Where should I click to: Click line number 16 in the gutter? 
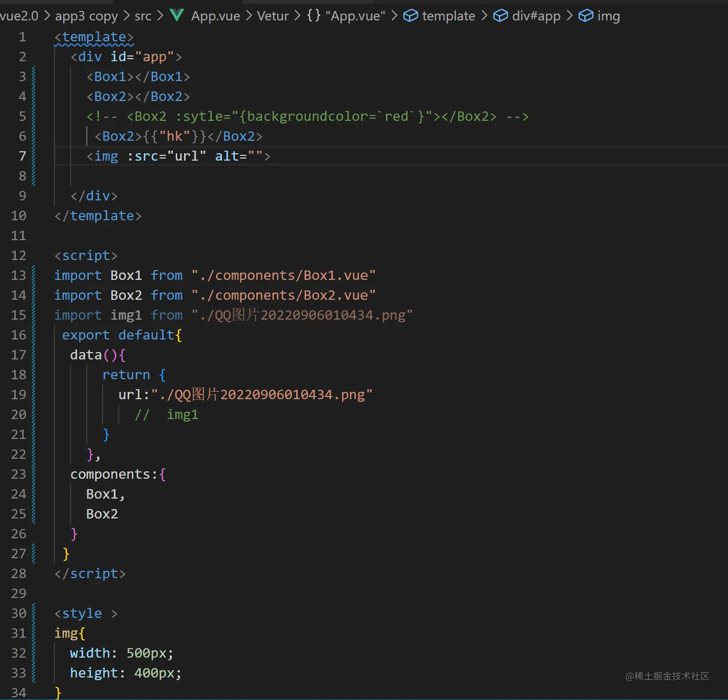pos(18,335)
